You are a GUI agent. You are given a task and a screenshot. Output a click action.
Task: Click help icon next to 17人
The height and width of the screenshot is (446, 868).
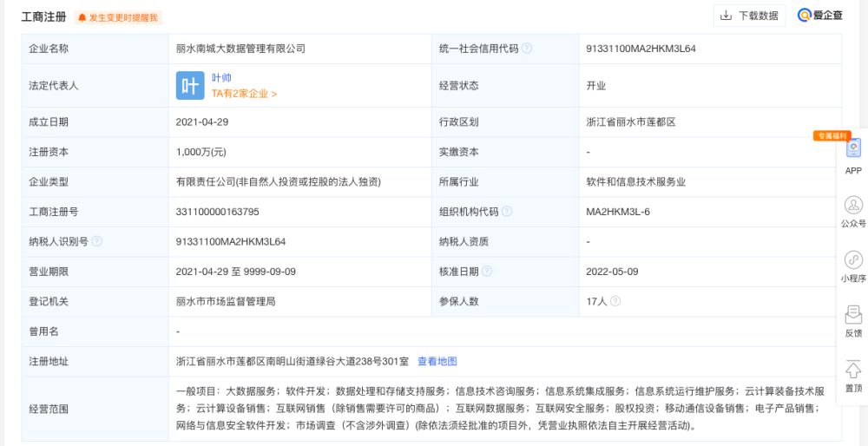pos(615,301)
